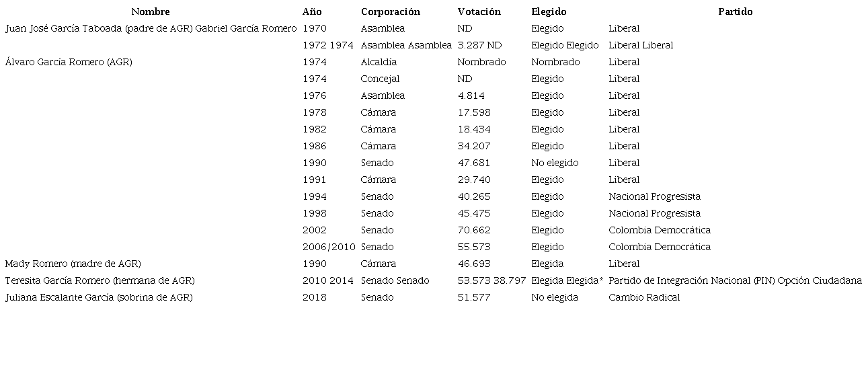868x388 pixels.
Task: Select the 2006/2010 year cell
Action: 329,247
